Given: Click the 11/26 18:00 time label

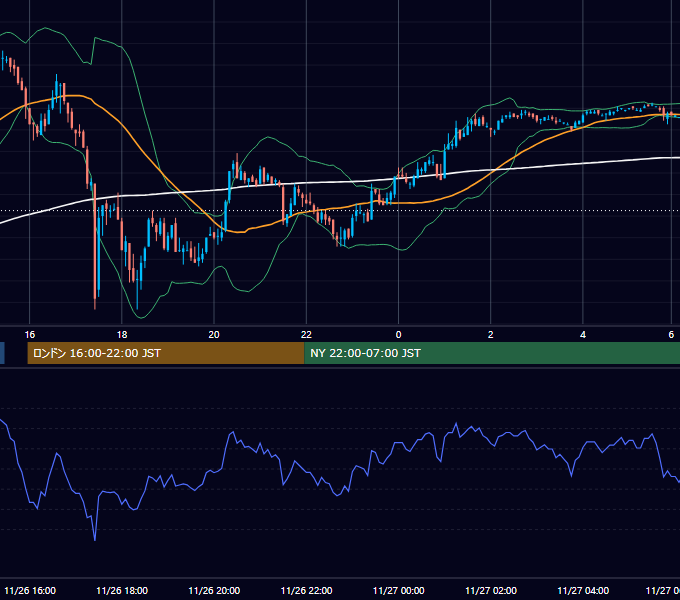Looking at the screenshot, I should pos(122,590).
